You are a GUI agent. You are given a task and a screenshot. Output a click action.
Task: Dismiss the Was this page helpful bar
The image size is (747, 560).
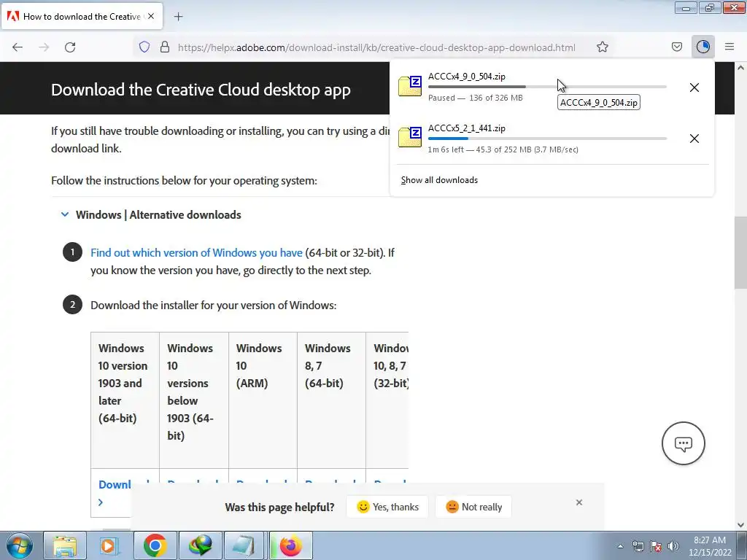coord(578,502)
